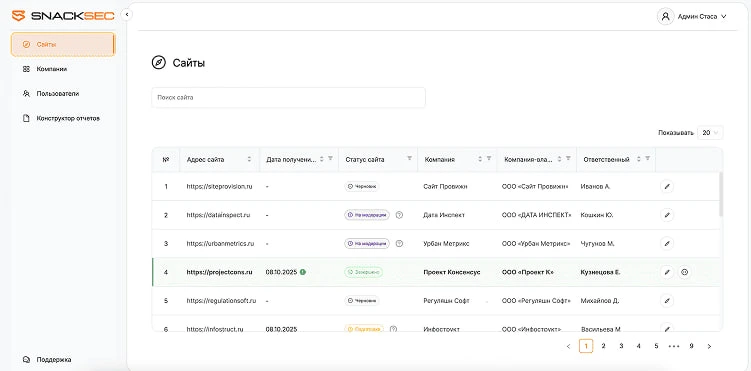Image resolution: width=751 pixels, height=371 pixels.
Task: Click the Черновик status badge for siteprovision.ru
Action: [x=362, y=187]
